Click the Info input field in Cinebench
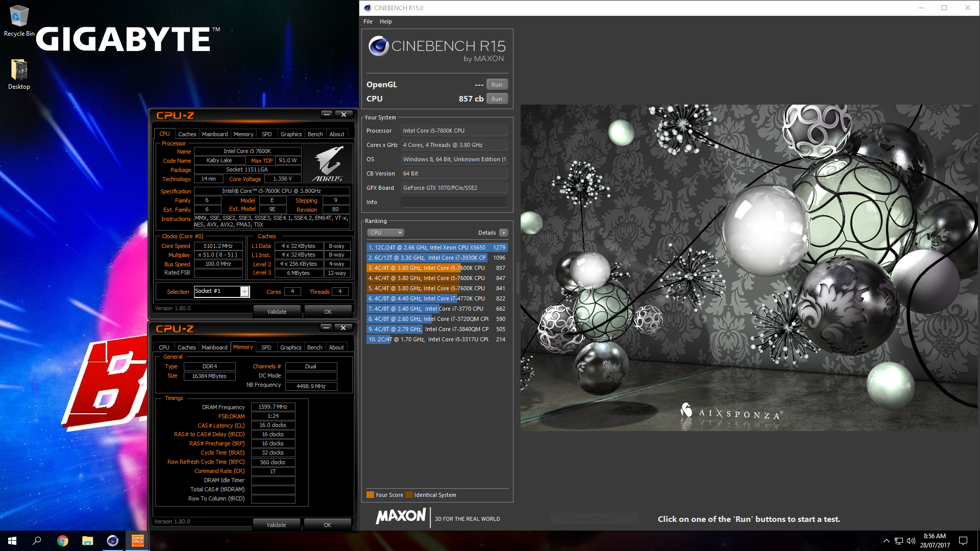This screenshot has width=980, height=551. click(454, 203)
